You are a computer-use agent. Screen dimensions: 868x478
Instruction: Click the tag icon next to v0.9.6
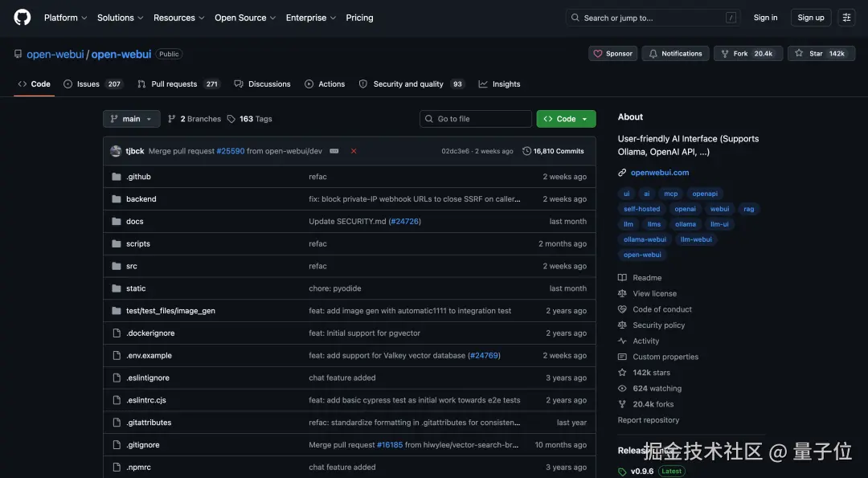coord(622,472)
